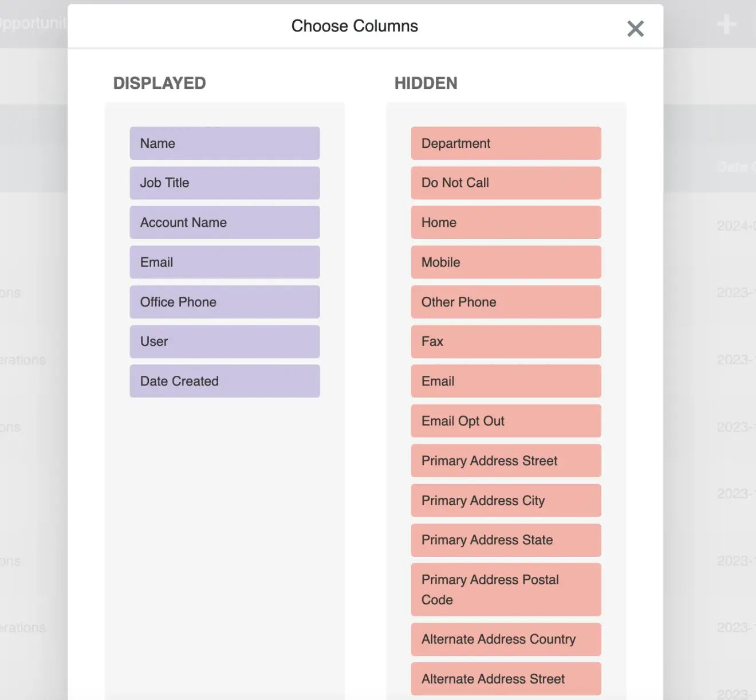Viewport: 756px width, 700px height.
Task: Click the Office Phone column chip
Action: click(225, 302)
